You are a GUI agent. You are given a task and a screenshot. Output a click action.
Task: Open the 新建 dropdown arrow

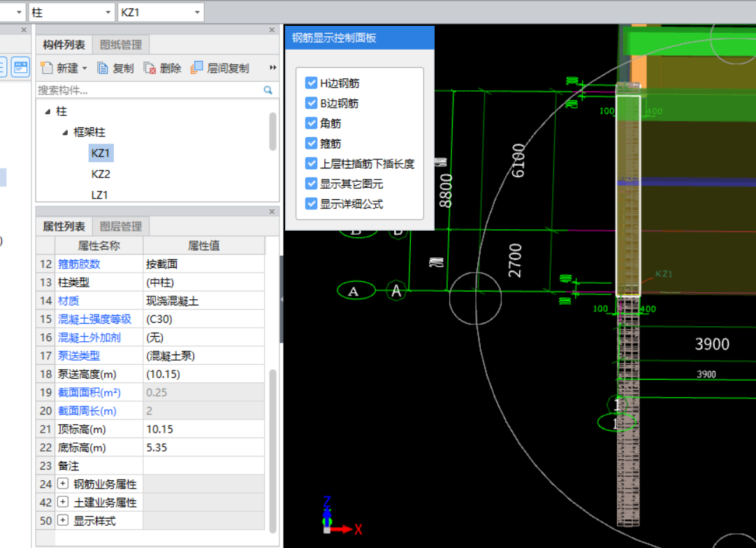(x=85, y=68)
